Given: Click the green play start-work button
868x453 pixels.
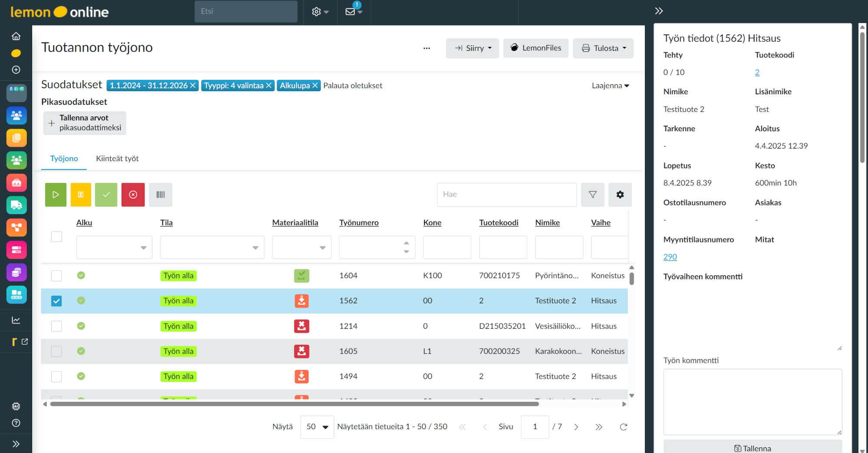Looking at the screenshot, I should click(x=56, y=195).
